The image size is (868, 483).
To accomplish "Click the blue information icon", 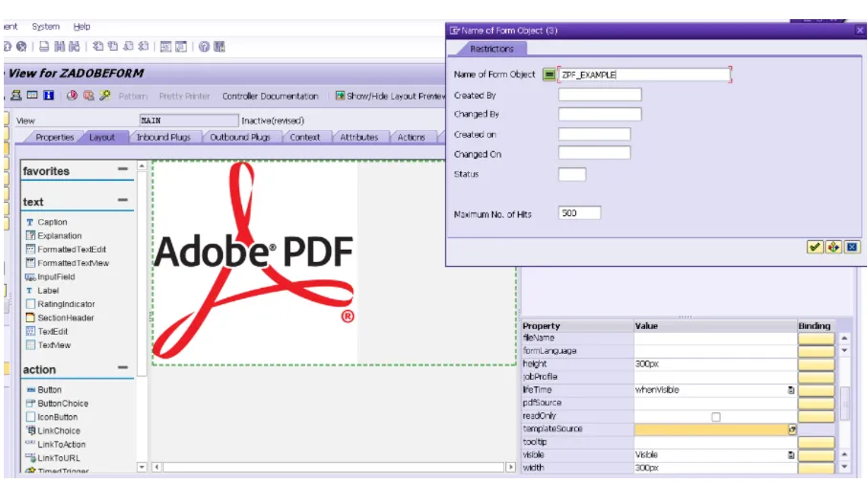I will coord(49,96).
